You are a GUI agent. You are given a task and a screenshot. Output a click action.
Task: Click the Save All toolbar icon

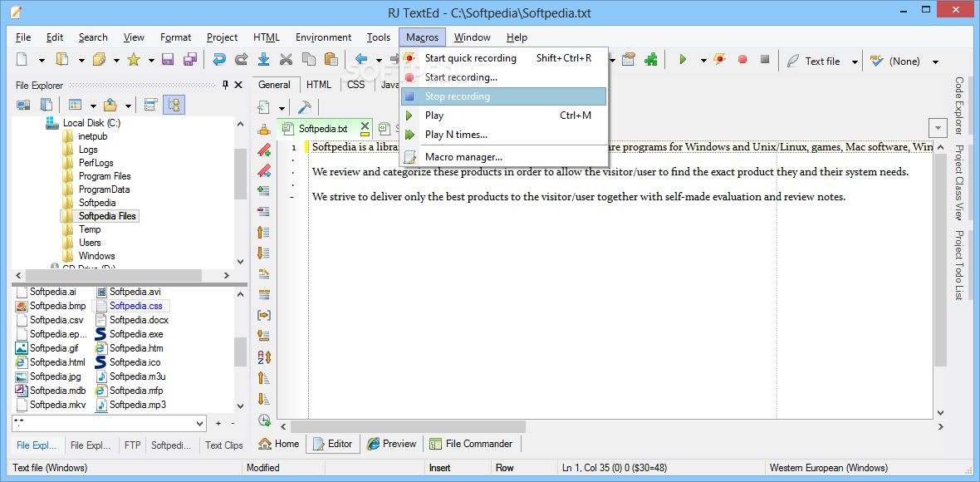point(190,60)
